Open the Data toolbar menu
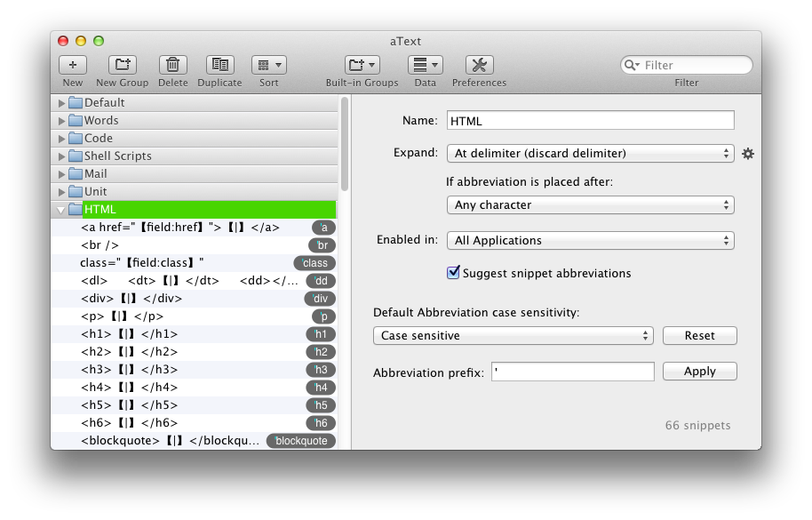This screenshot has height=520, width=812. click(426, 65)
